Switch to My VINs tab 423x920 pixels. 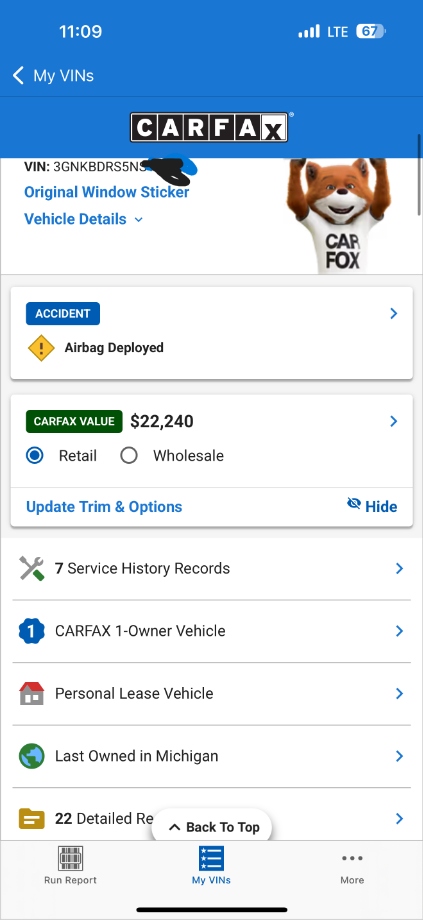(x=211, y=865)
